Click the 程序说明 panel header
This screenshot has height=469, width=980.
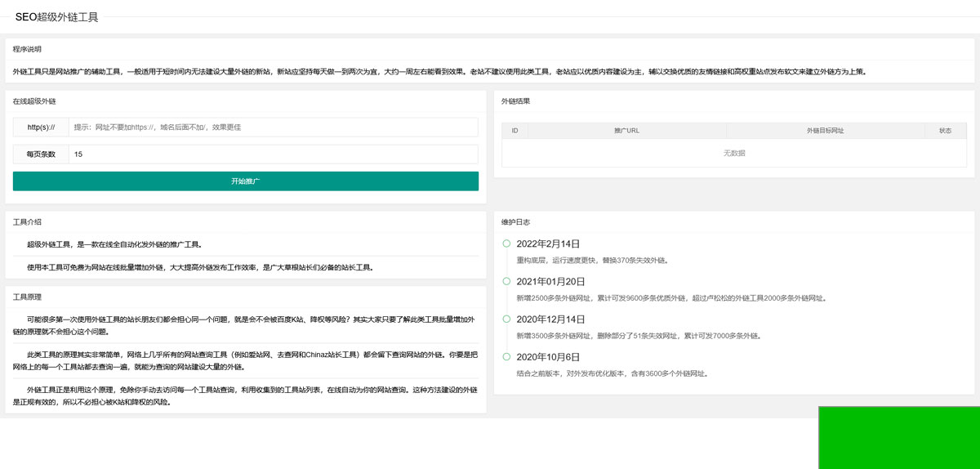coord(27,49)
